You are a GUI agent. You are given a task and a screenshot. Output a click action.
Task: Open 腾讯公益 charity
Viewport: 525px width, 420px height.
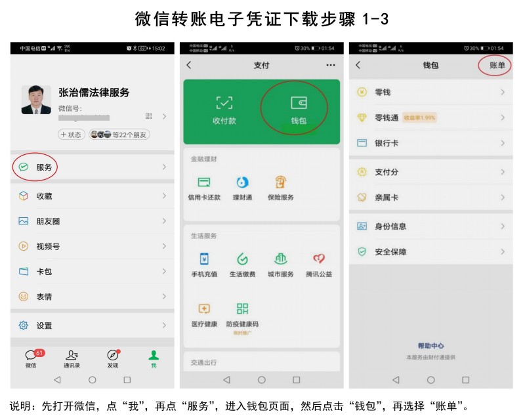coord(319,265)
